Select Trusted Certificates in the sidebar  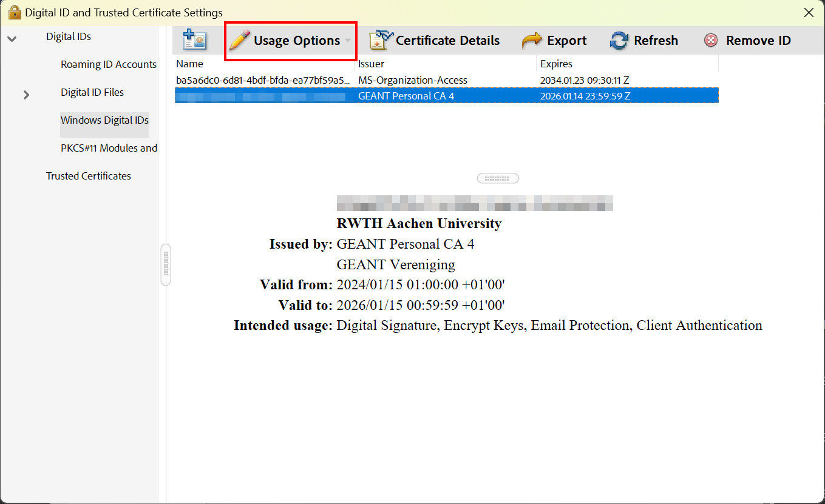click(89, 176)
